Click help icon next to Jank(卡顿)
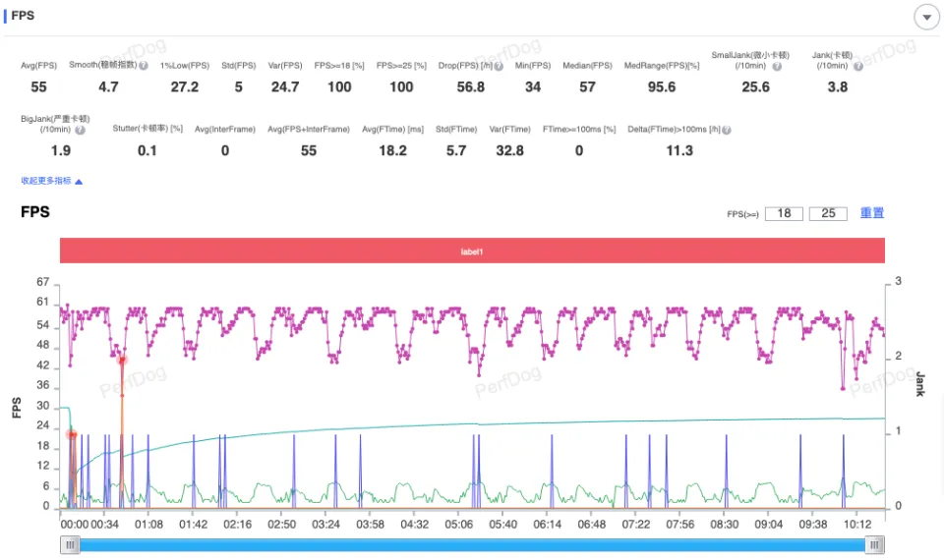The width and height of the screenshot is (944, 560). 858,66
